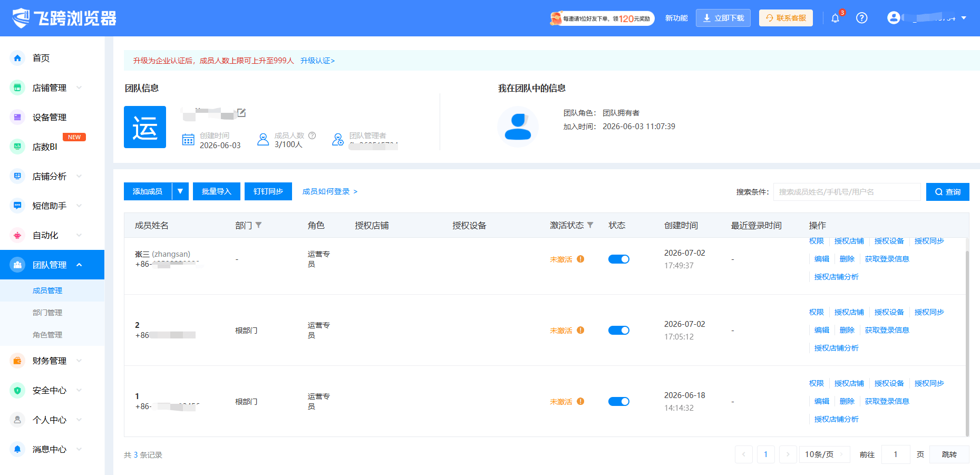Open the 升级认证 link

click(x=317, y=61)
